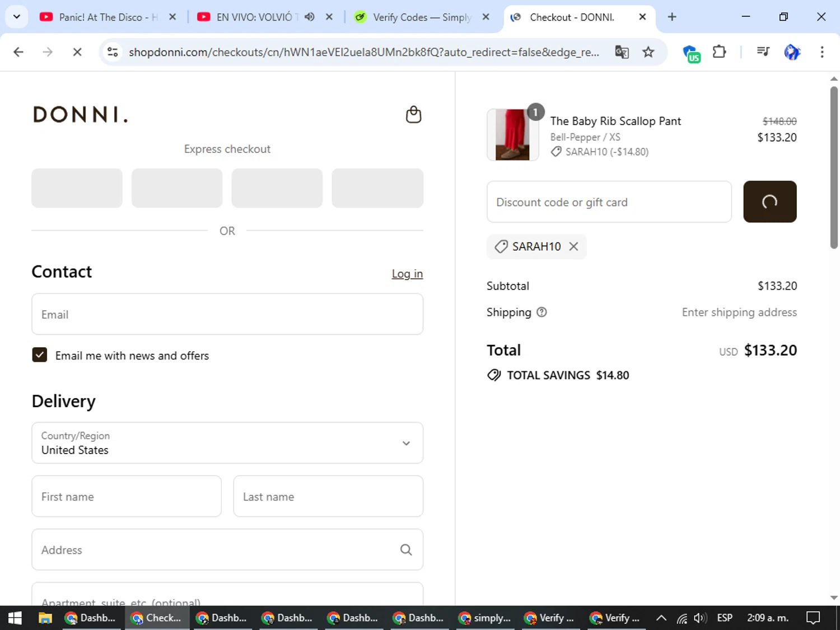Click the 2:09 a. m. taskbar clock
The width and height of the screenshot is (840, 630).
point(768,618)
